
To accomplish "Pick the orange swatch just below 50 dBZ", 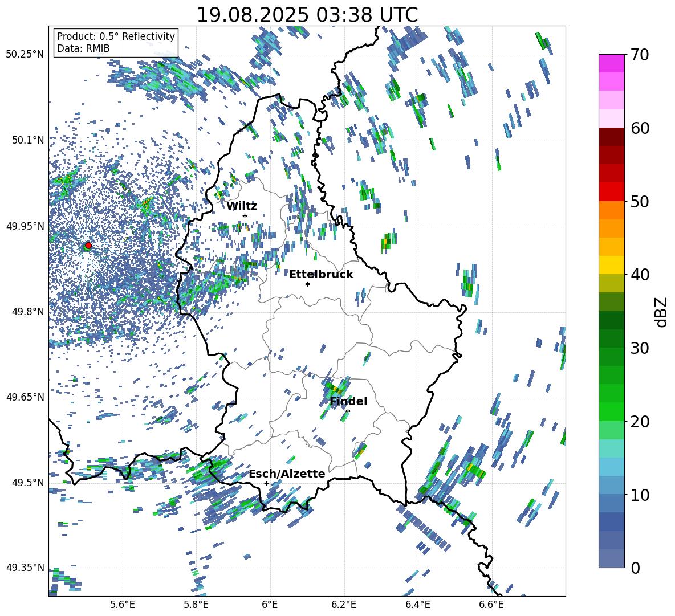I will (x=611, y=210).
